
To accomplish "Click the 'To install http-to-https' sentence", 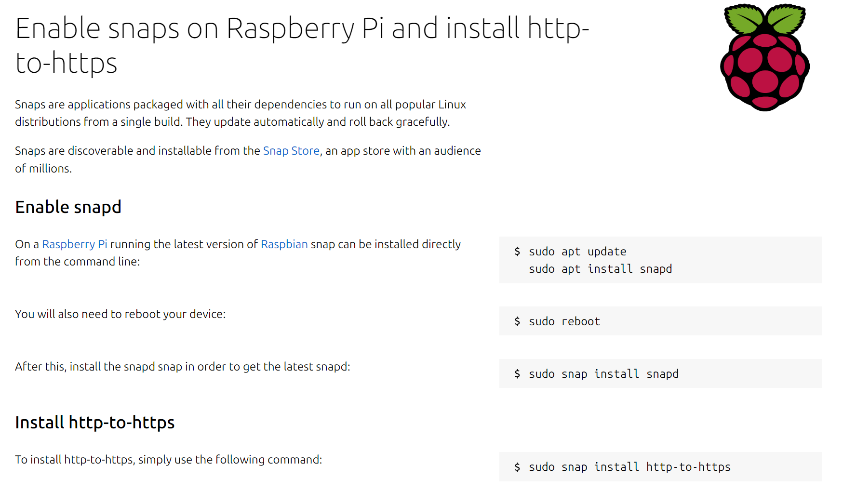I will [168, 460].
